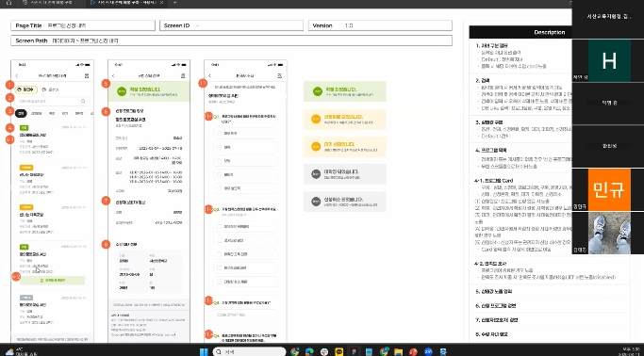The image size is (644, 356).
Task: Tap the back chevron in the first phone mockup
Action: [17, 76]
